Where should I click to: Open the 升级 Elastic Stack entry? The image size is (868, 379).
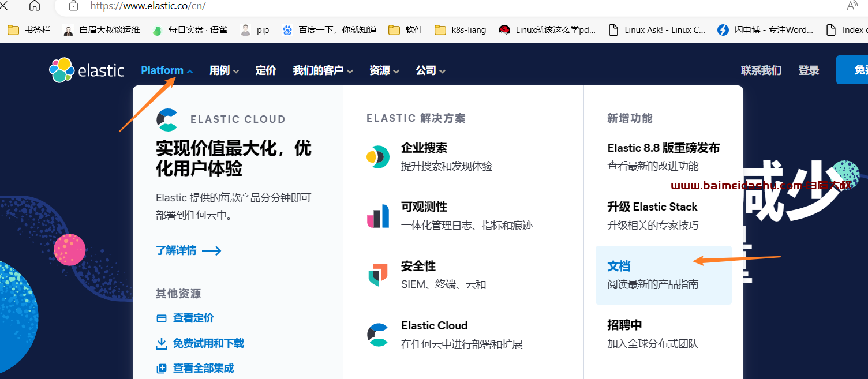[x=653, y=215]
